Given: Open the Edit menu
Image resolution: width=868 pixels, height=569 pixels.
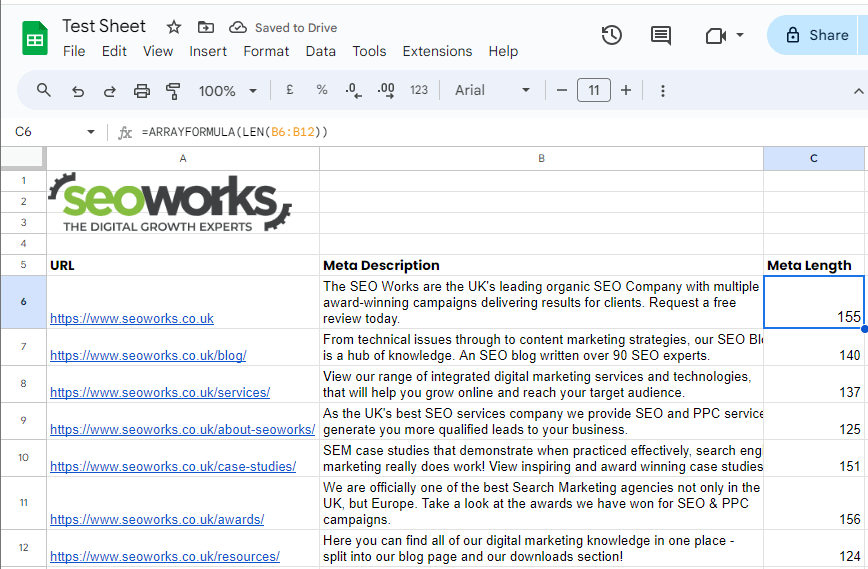Looking at the screenshot, I should click(114, 51).
